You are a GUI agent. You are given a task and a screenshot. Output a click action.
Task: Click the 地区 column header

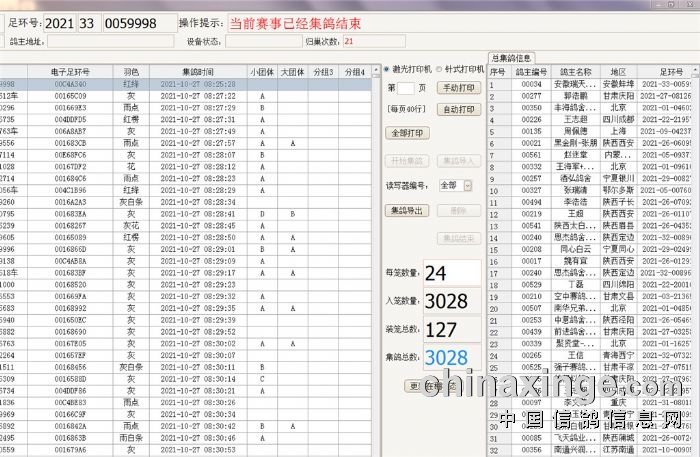point(618,72)
